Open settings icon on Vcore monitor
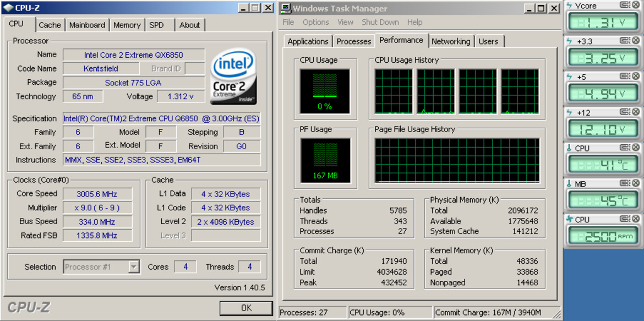The width and height of the screenshot is (644, 321). (x=624, y=6)
